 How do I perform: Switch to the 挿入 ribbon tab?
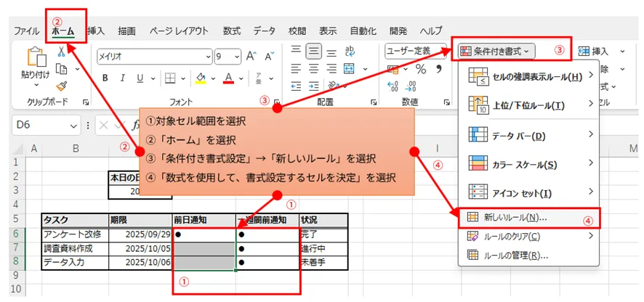[96, 30]
